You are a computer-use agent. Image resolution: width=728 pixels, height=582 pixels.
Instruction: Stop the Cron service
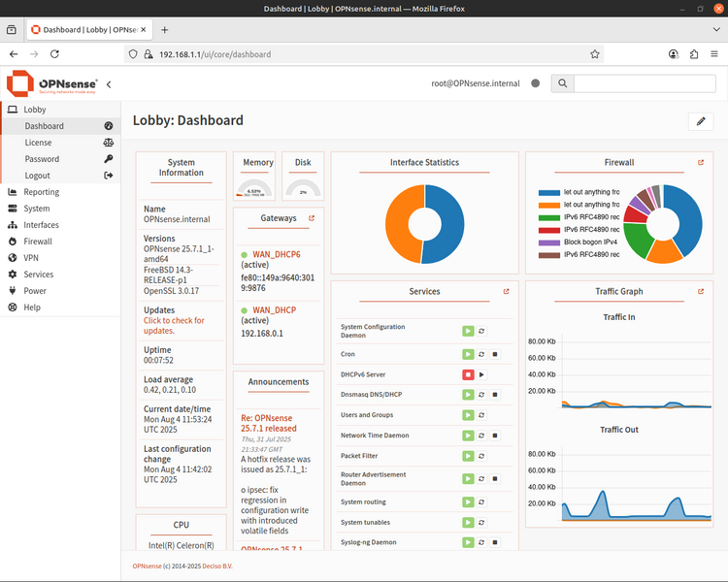(495, 354)
